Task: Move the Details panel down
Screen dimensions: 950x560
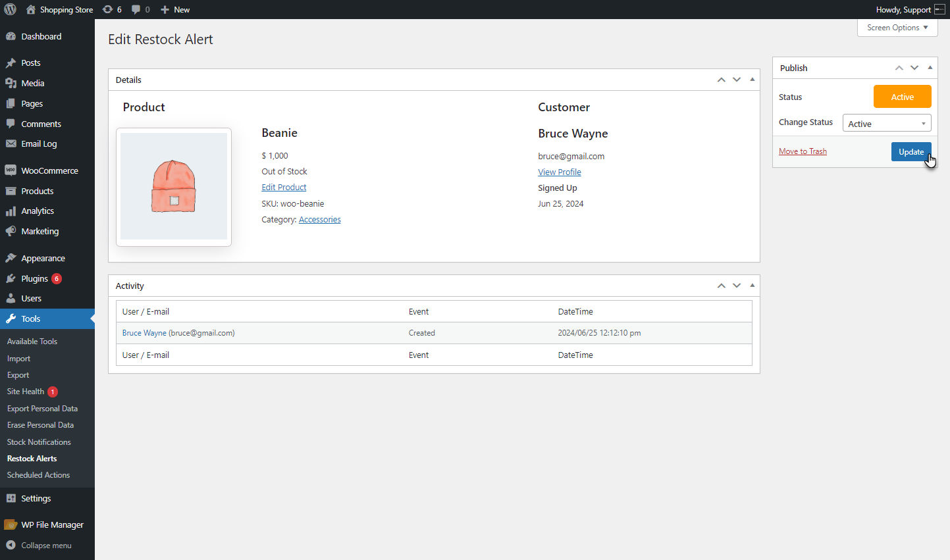Action: point(737,80)
